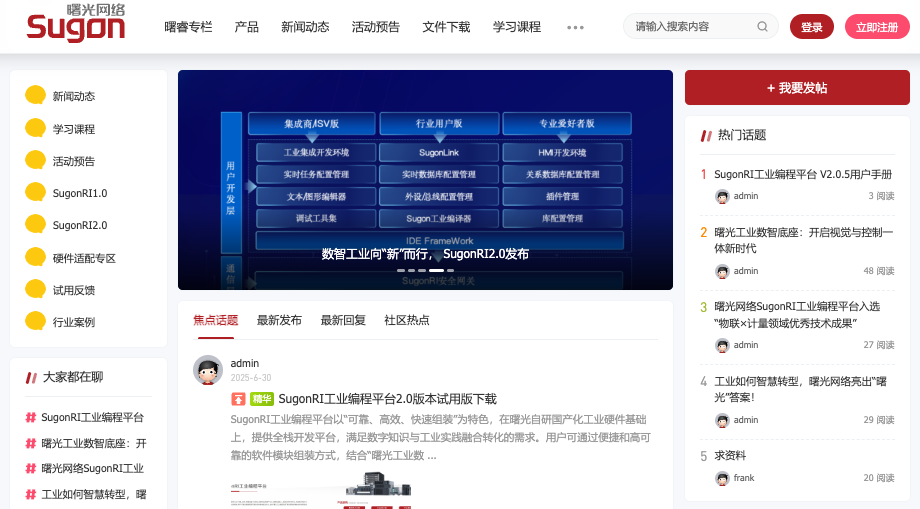Click frank's avatar under 求资料

(x=722, y=479)
